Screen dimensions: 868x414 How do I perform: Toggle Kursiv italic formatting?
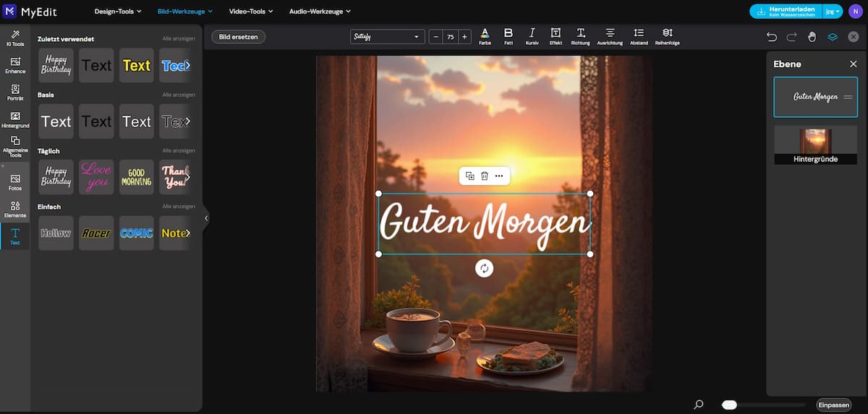[532, 36]
